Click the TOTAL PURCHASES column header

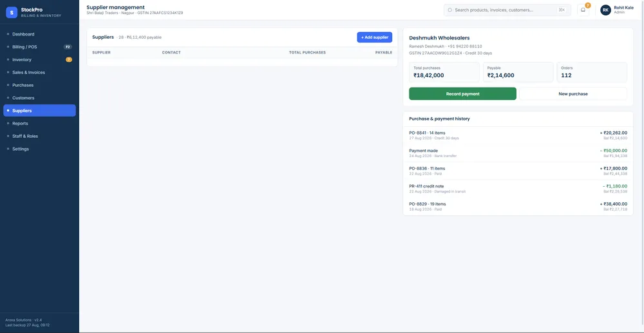click(x=307, y=53)
